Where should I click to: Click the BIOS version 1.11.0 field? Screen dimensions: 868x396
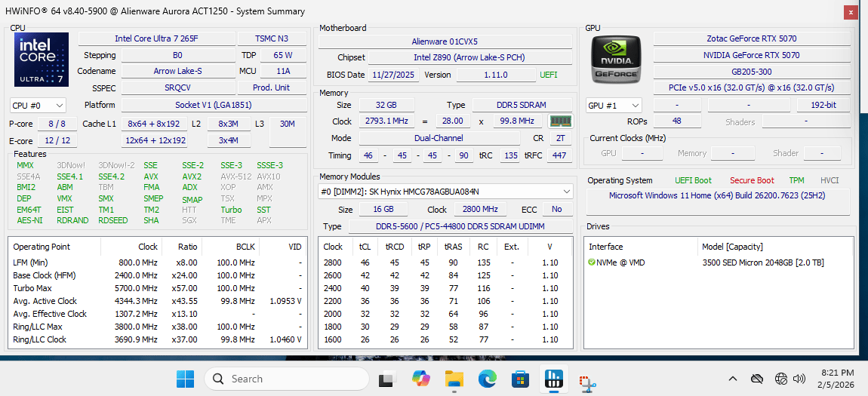(495, 75)
